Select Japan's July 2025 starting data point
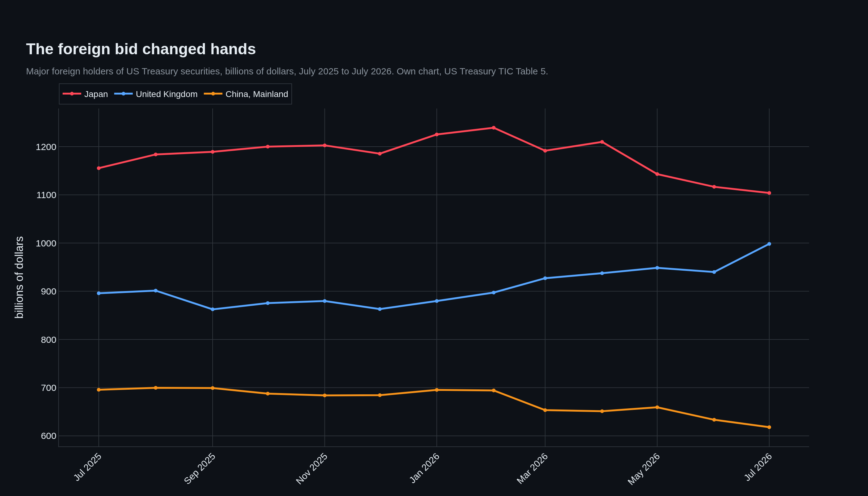Viewport: 868px width, 496px height. [99, 168]
